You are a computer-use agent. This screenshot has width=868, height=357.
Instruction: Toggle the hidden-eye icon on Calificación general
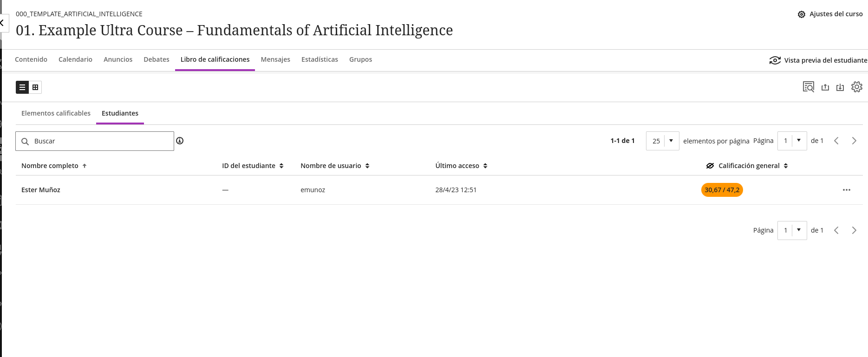pos(710,166)
